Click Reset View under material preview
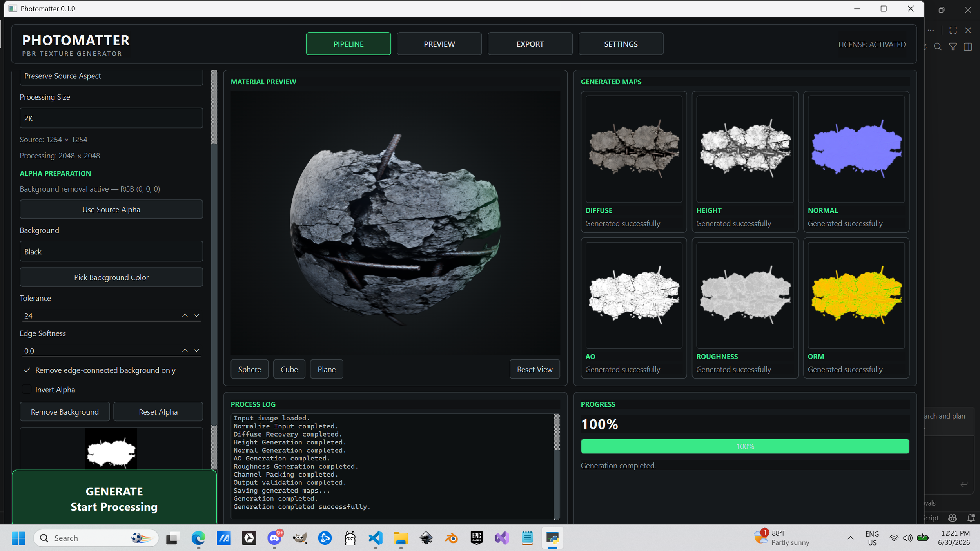This screenshot has height=551, width=980. click(x=535, y=369)
